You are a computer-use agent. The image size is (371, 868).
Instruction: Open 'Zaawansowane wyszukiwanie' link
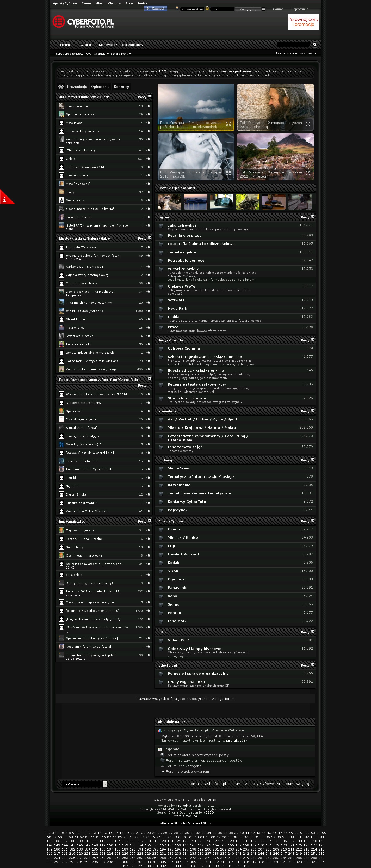(x=296, y=54)
